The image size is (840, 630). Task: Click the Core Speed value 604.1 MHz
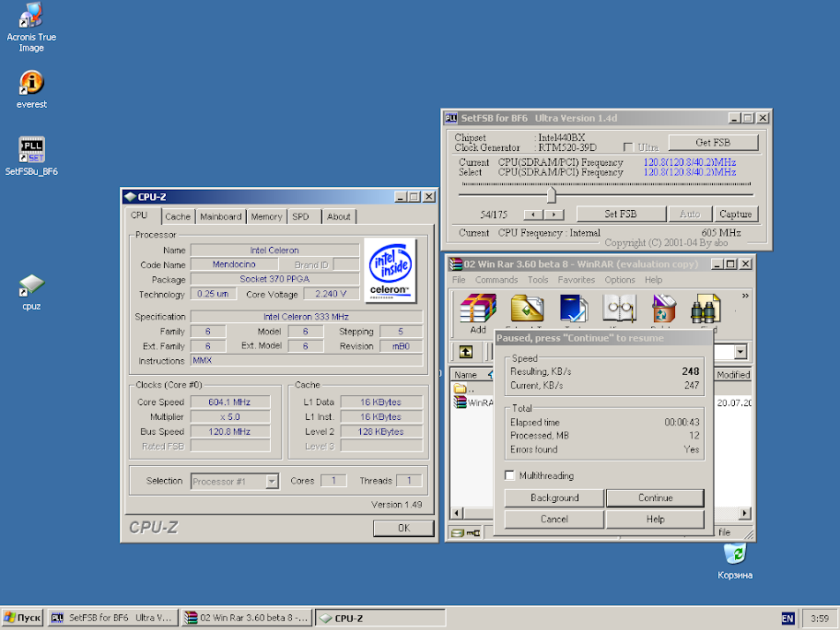(x=230, y=402)
